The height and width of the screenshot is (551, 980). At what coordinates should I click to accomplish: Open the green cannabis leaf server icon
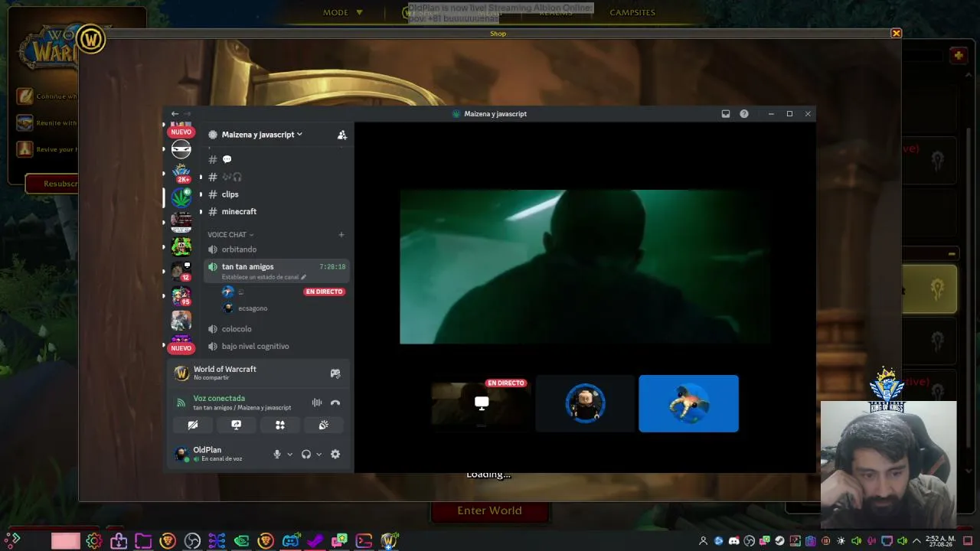(x=181, y=197)
